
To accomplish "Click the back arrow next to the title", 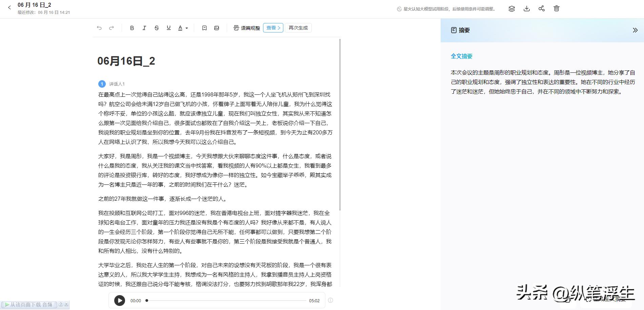I will coord(9,7).
